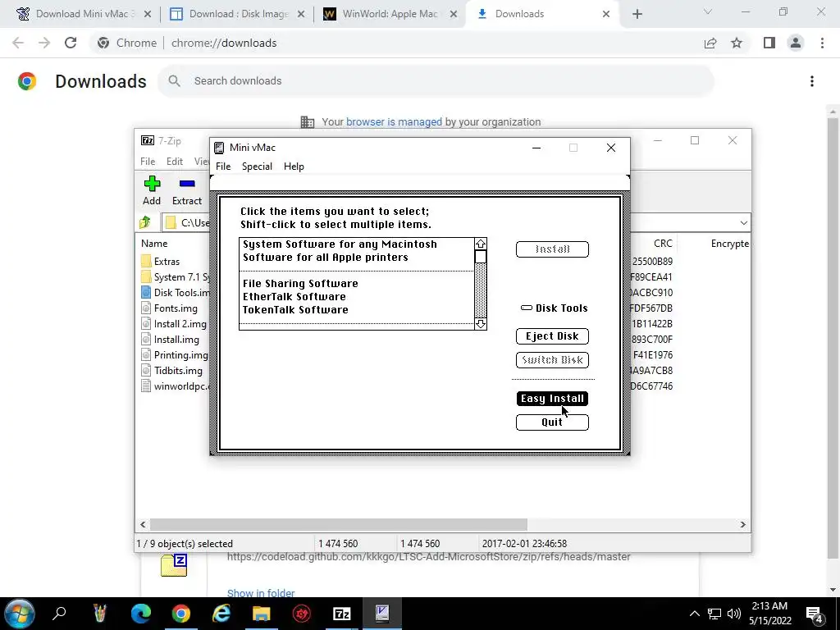Select Disk Tools.img in 7-Zip
Screen dimensions: 840x630
click(x=176, y=293)
